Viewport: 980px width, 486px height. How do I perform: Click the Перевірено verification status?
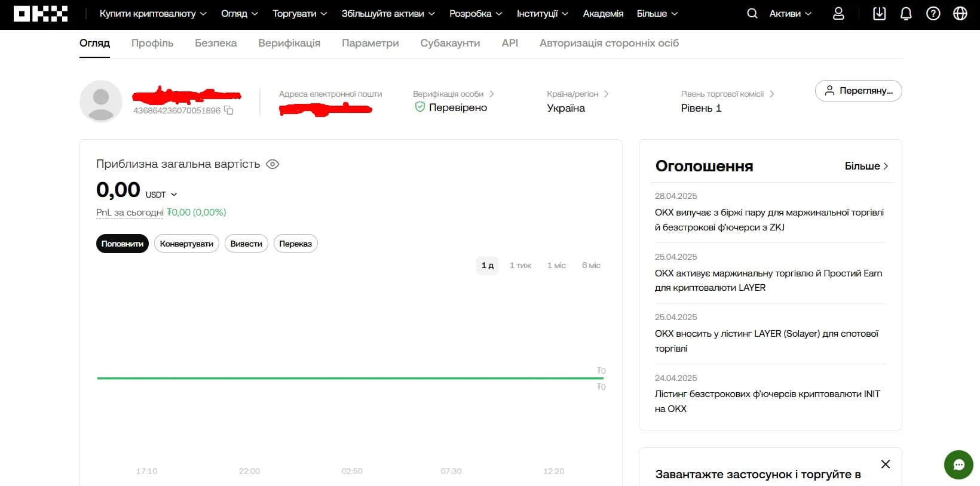(451, 107)
